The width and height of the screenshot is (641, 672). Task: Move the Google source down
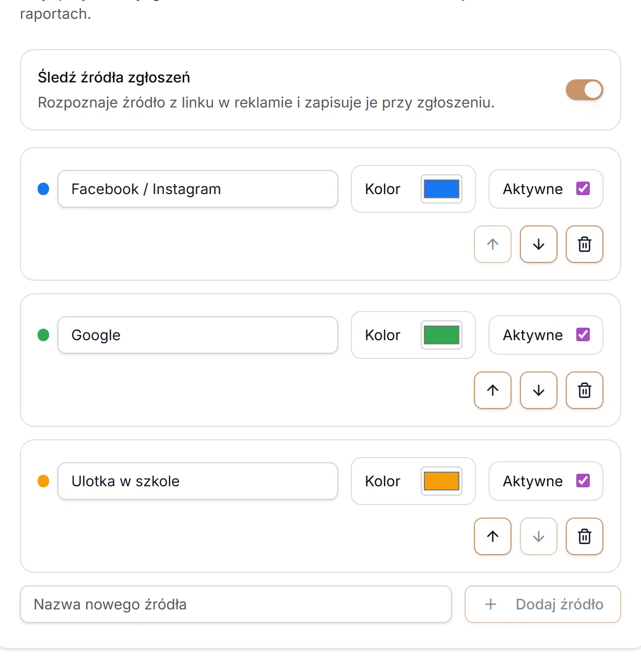tap(539, 390)
